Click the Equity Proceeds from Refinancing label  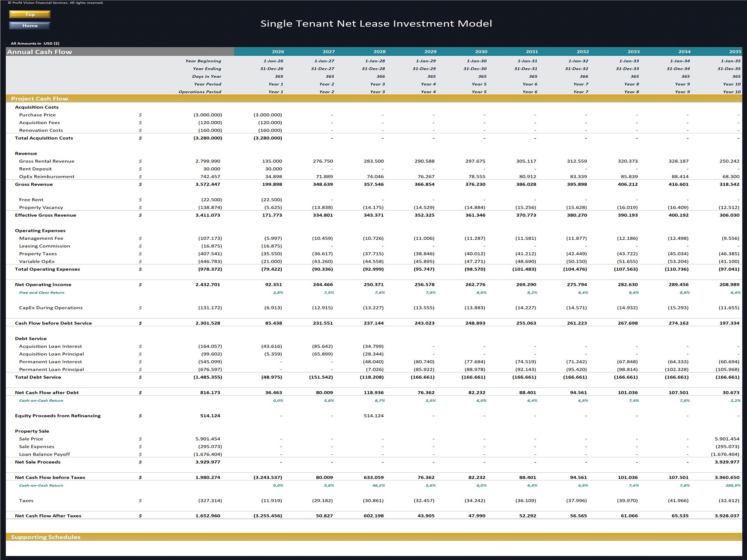58,416
